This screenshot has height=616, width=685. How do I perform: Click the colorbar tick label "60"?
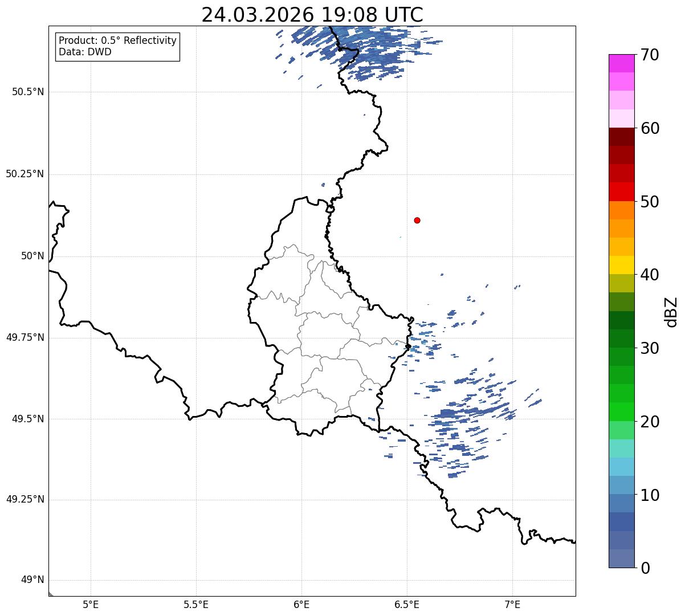(650, 128)
